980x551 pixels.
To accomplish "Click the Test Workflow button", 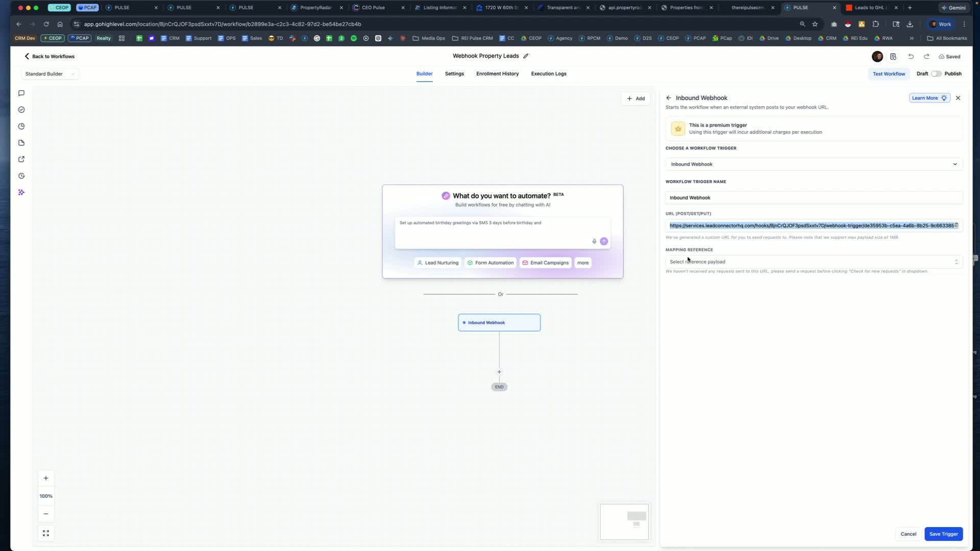I will (x=889, y=74).
